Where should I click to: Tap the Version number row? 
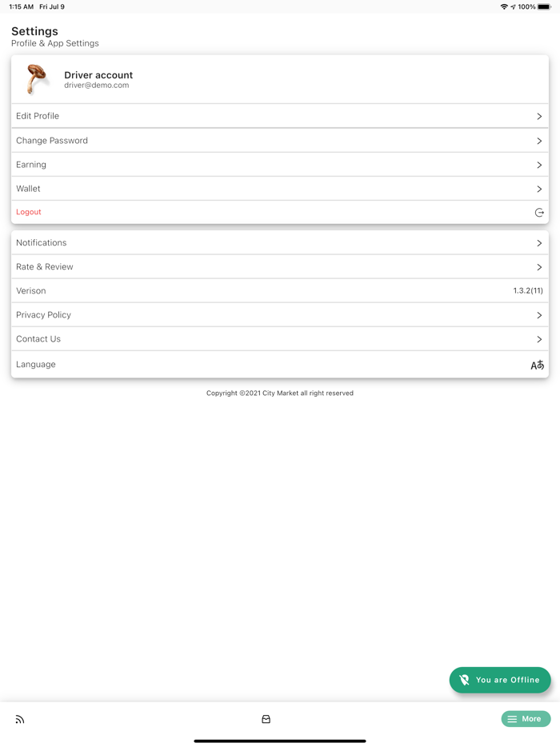click(280, 291)
